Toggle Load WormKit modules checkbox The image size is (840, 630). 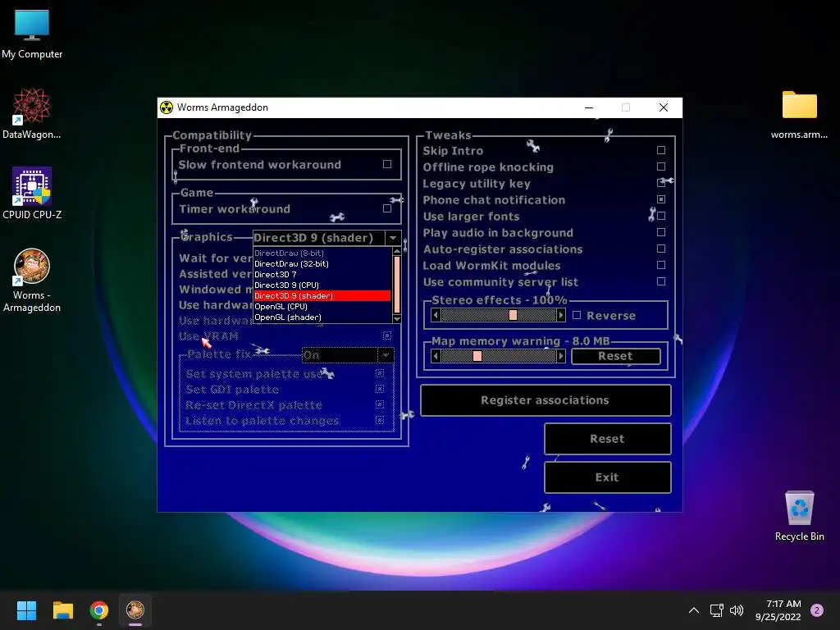tap(661, 265)
